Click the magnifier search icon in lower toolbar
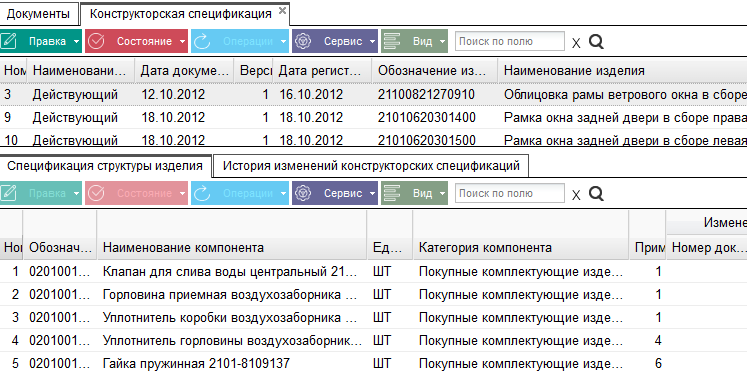 point(596,193)
